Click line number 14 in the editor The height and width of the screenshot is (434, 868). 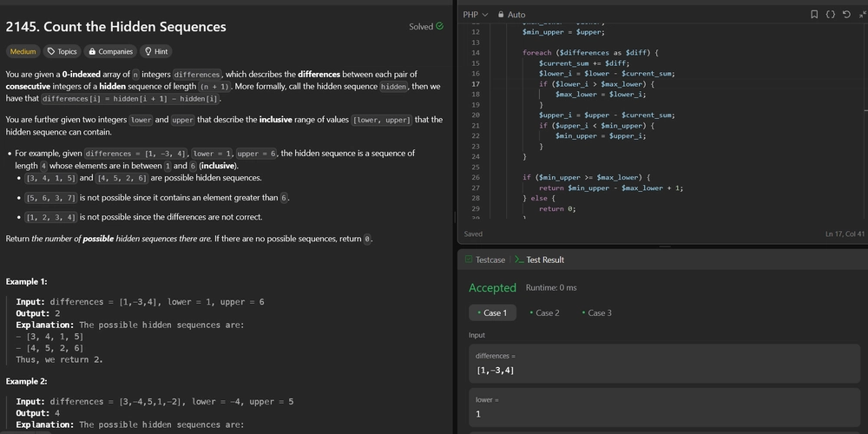476,53
